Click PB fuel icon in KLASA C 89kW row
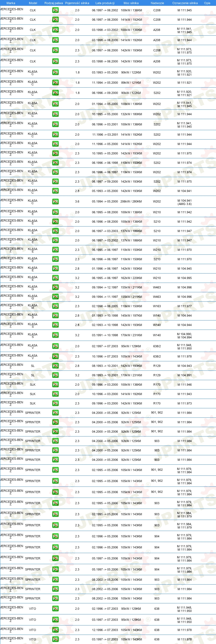The height and width of the screenshot is (644, 216). 55,83
